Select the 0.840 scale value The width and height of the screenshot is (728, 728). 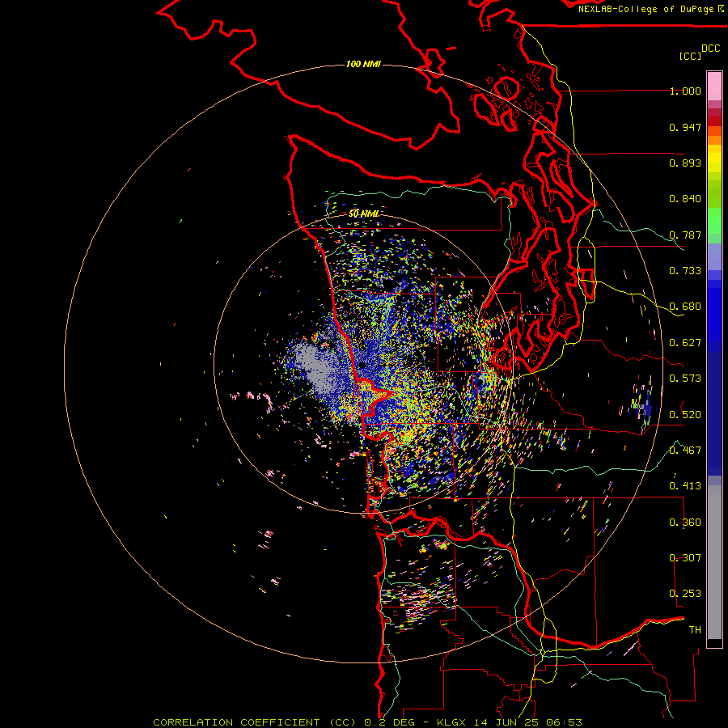[x=685, y=199]
